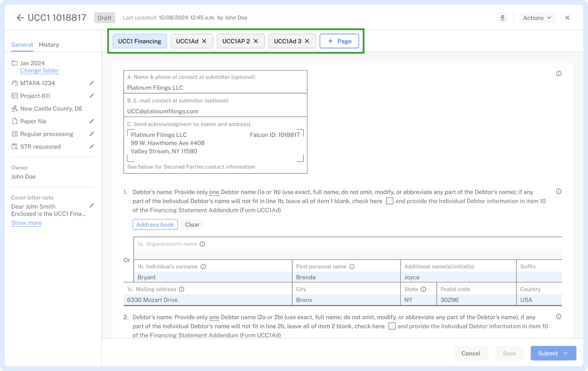588x371 pixels.
Task: Click the empty Suffix field
Action: point(539,277)
